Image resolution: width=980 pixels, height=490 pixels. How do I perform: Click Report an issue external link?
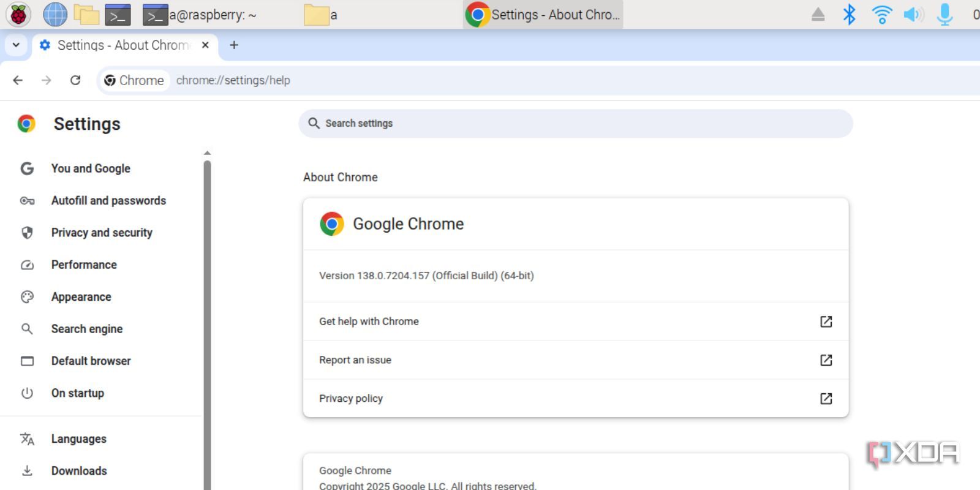coord(576,360)
